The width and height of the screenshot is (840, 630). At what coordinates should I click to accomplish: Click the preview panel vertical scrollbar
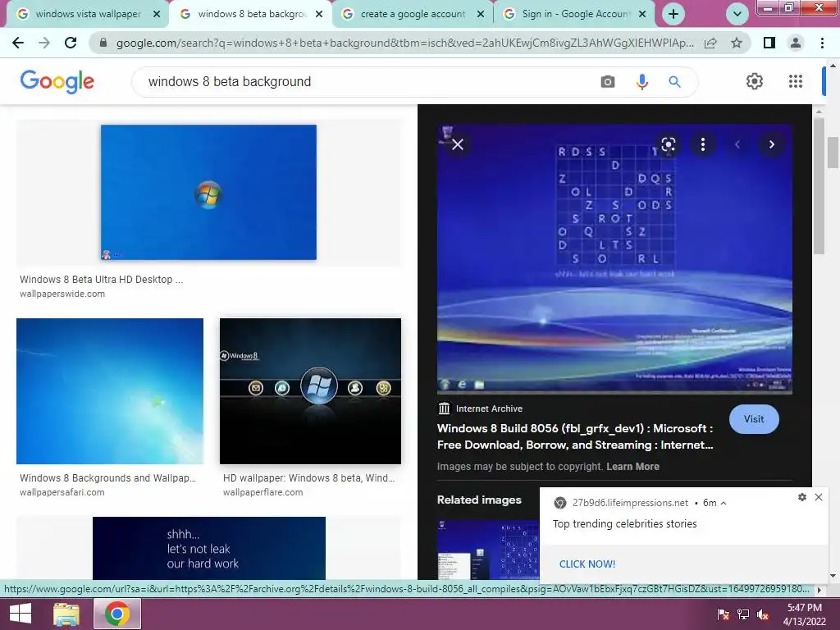tap(819, 186)
